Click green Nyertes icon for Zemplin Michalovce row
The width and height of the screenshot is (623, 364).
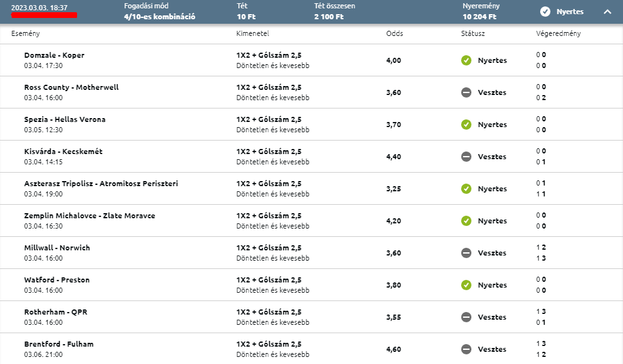point(466,221)
